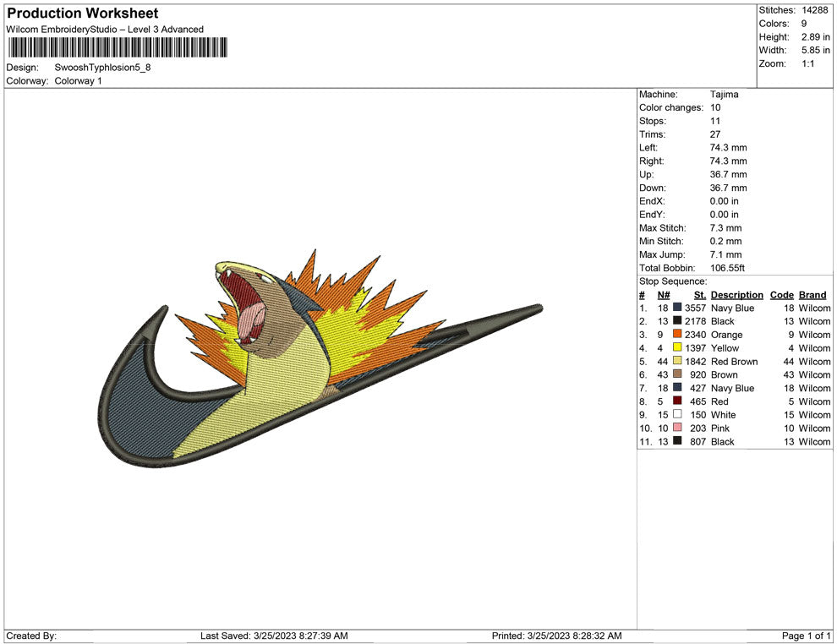
Task: Click the Red 465 color swatch
Action: pyautogui.click(x=677, y=401)
